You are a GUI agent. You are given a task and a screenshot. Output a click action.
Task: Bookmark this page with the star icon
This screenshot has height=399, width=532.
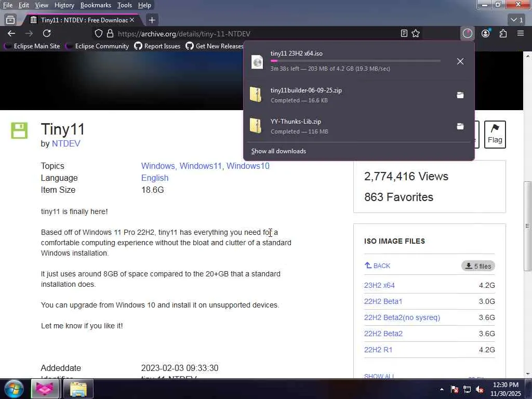point(416,33)
